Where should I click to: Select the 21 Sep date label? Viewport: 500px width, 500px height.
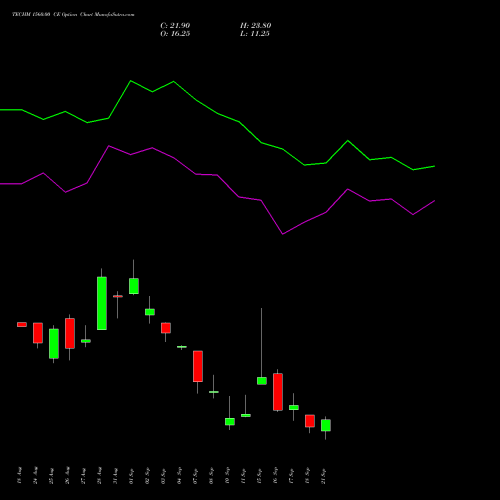pos(323,476)
